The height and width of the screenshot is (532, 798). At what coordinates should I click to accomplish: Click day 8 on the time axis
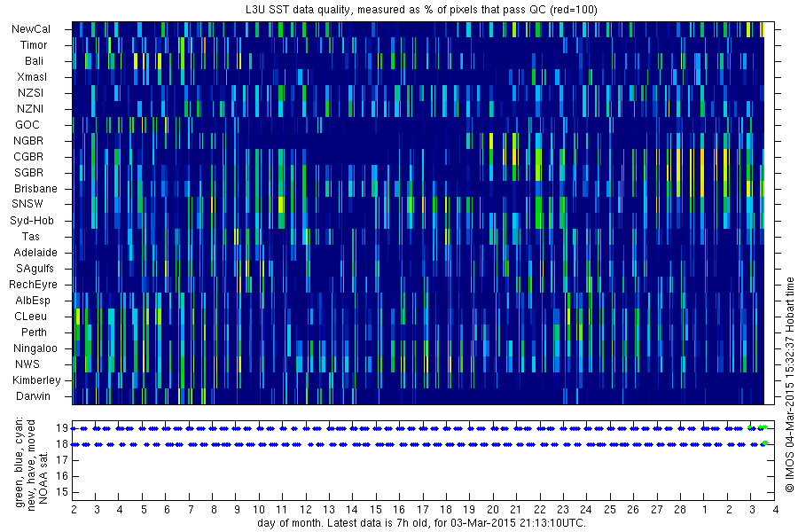214,510
